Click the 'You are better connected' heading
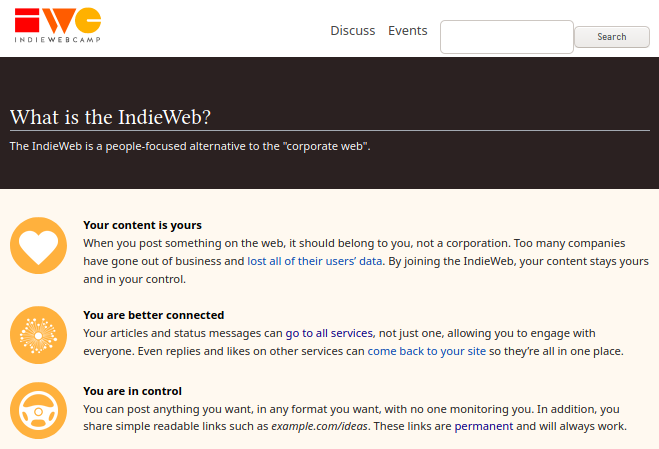 [153, 315]
